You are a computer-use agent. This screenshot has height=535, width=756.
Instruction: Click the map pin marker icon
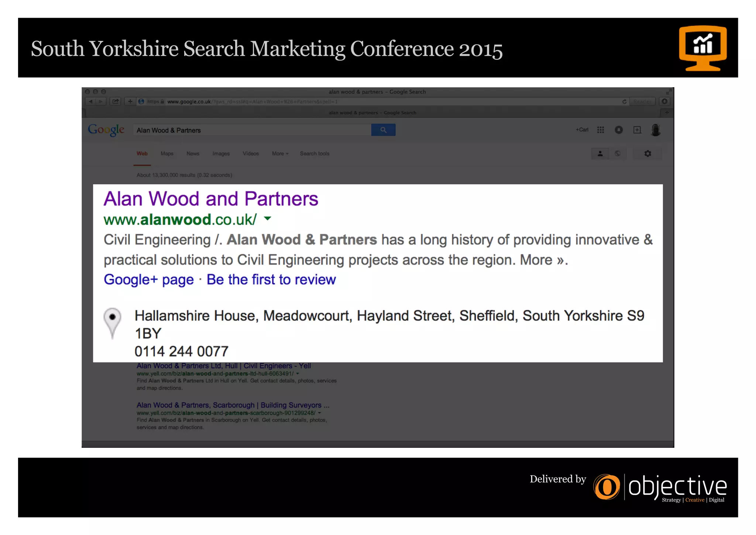pos(112,323)
